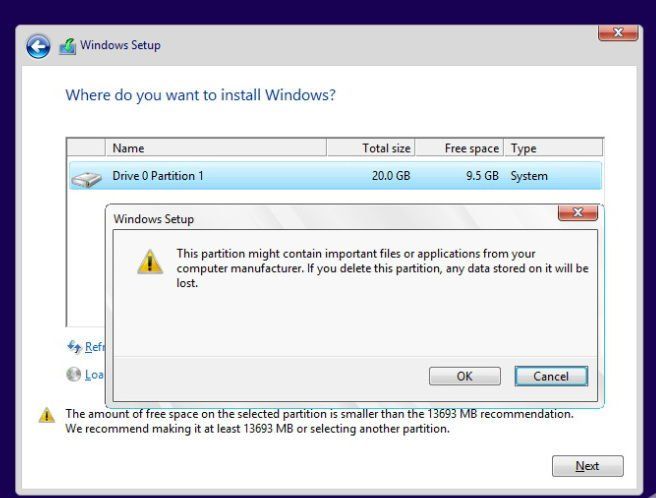The image size is (656, 498).
Task: Sort by the Free space column header
Action: tap(459, 148)
